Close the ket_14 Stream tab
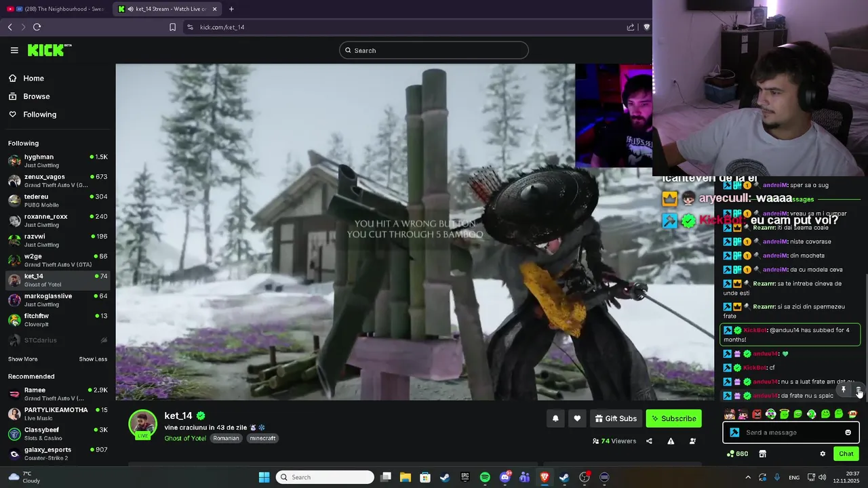 click(215, 9)
